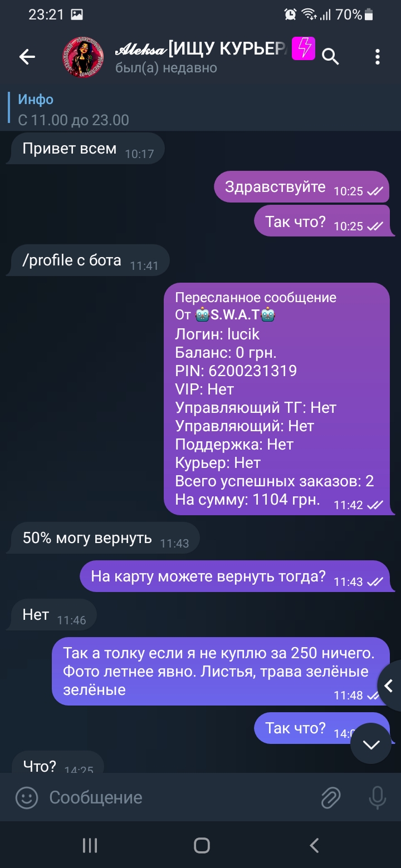Tap the Android home button
Screen dimensions: 401x868
click(x=202, y=846)
